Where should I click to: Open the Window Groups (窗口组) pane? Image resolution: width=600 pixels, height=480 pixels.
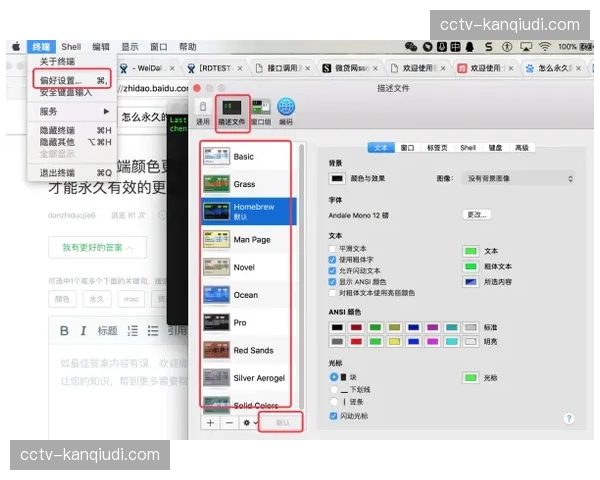tap(261, 113)
